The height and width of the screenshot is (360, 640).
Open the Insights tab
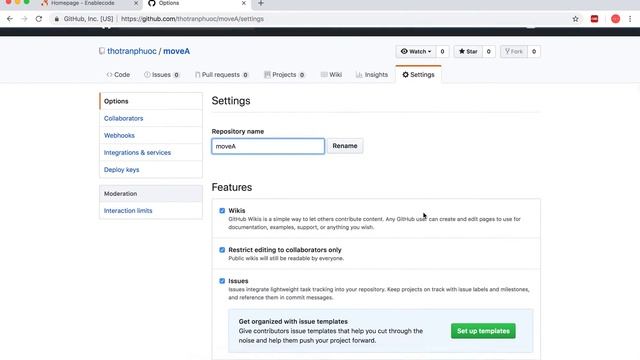[x=372, y=75]
